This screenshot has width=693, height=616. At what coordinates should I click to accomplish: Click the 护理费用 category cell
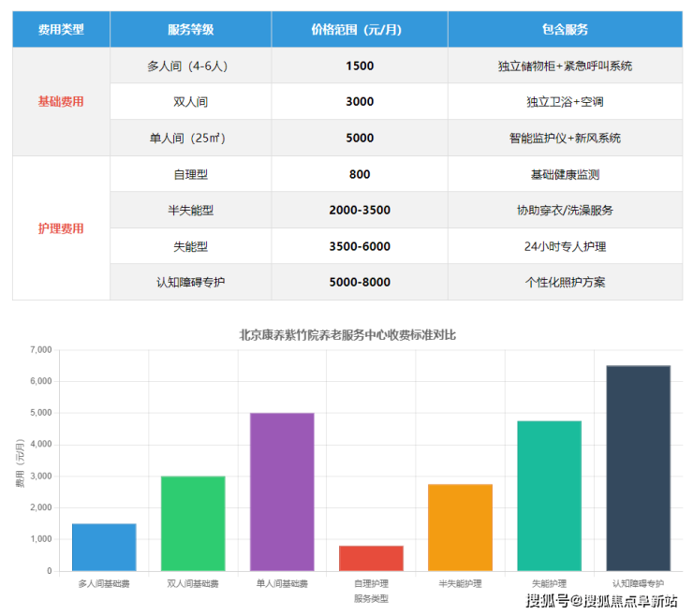coord(61,227)
